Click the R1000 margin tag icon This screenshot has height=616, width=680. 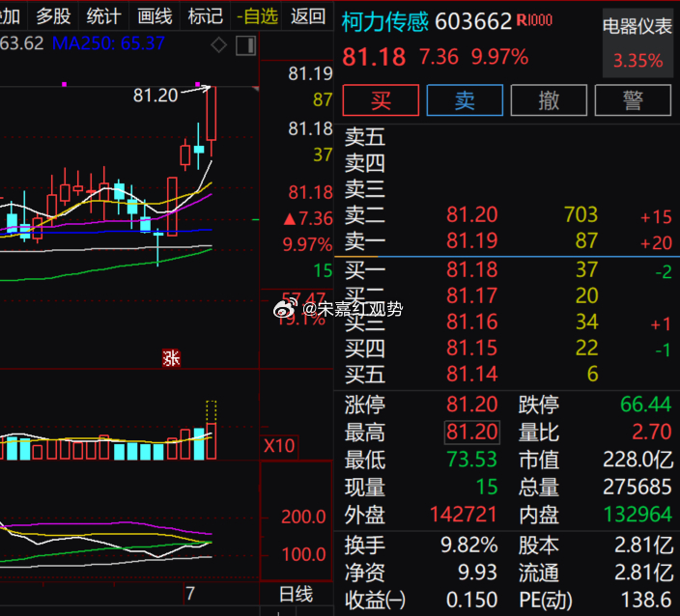point(534,20)
